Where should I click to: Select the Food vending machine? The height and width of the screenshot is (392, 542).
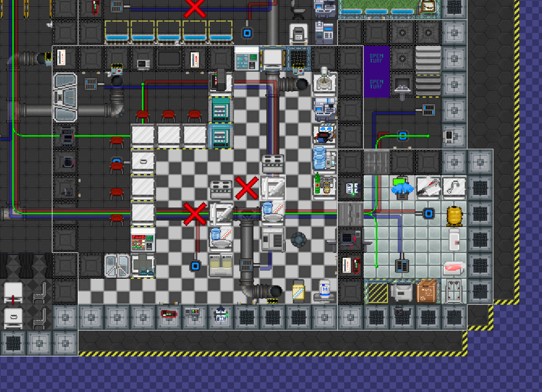coord(143,239)
